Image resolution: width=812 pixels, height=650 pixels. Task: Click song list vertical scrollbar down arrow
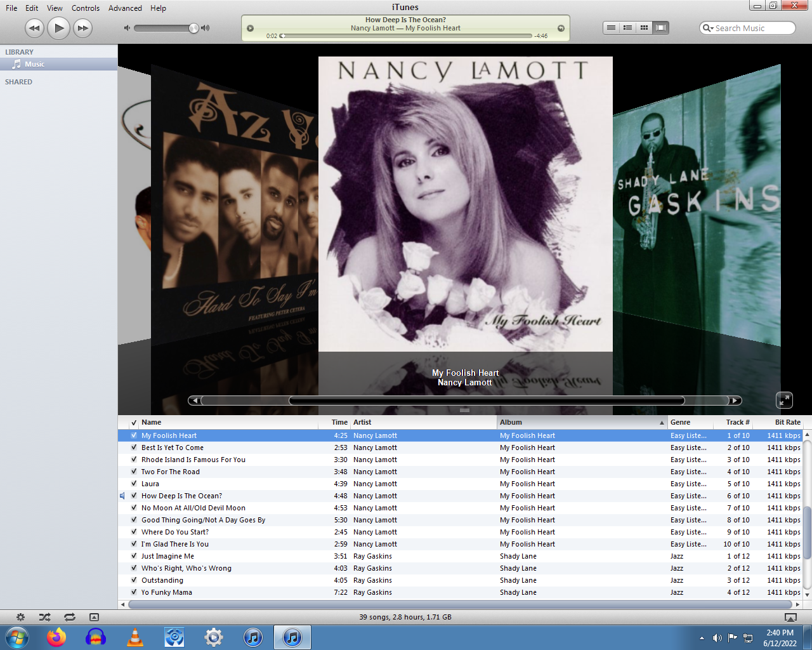point(807,595)
